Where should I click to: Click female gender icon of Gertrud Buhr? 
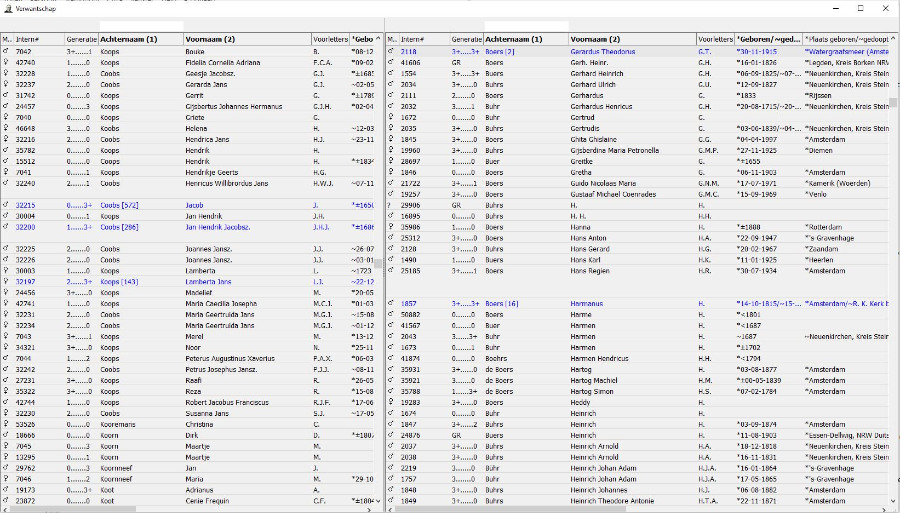coord(391,116)
